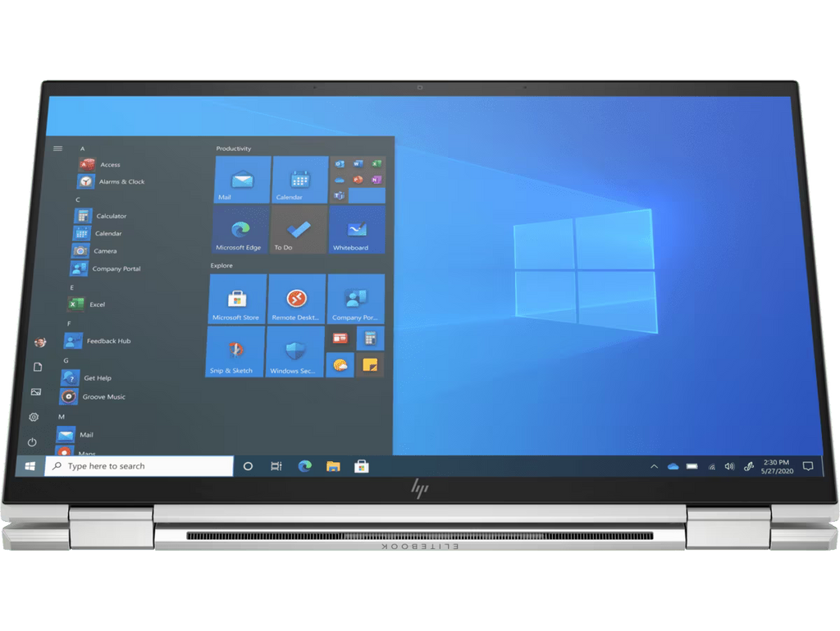Click the Mail tile under Productivity

243,180
